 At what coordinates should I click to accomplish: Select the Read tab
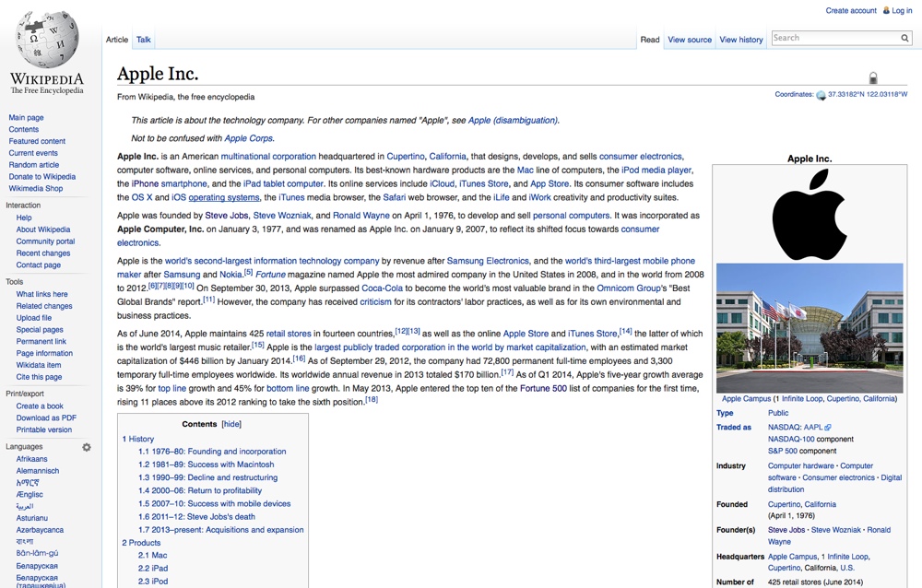point(650,40)
